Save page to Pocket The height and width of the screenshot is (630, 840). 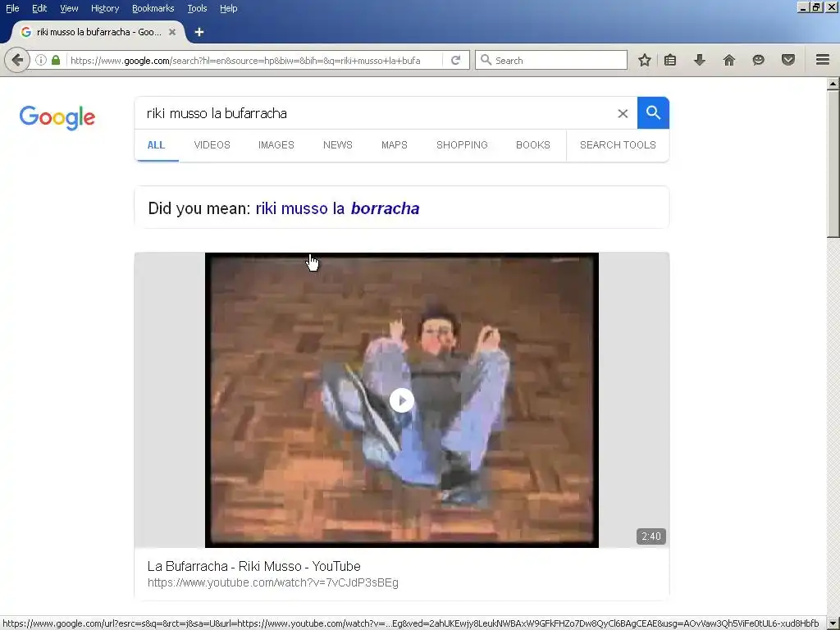tap(788, 60)
